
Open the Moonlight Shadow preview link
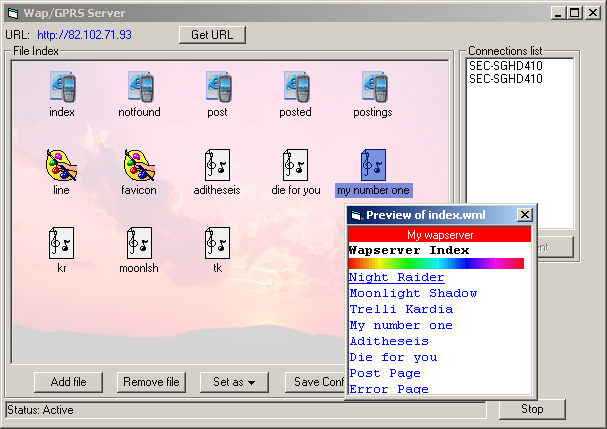413,293
